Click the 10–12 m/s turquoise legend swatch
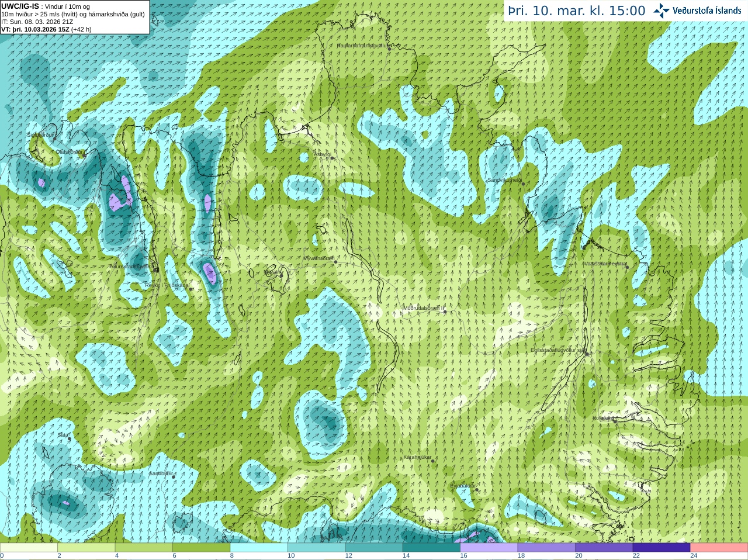The image size is (748, 560). pos(317,548)
